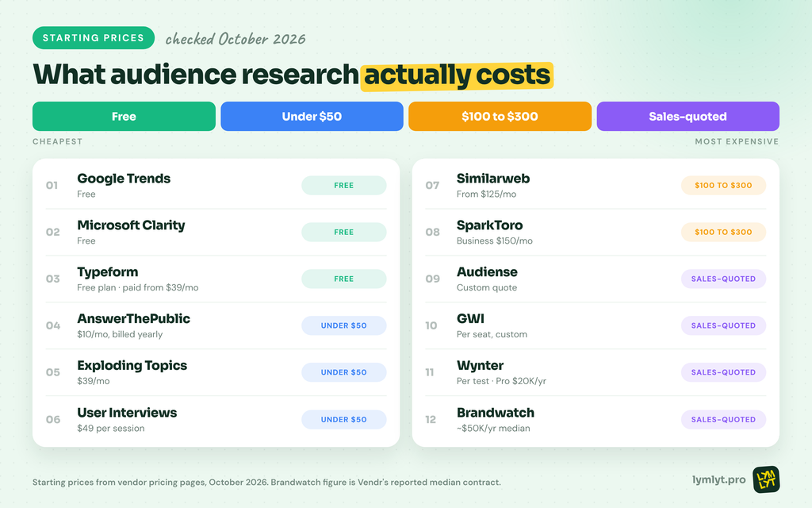The height and width of the screenshot is (508, 812).
Task: Click the STARTING PRICES badge
Action: 94,38
